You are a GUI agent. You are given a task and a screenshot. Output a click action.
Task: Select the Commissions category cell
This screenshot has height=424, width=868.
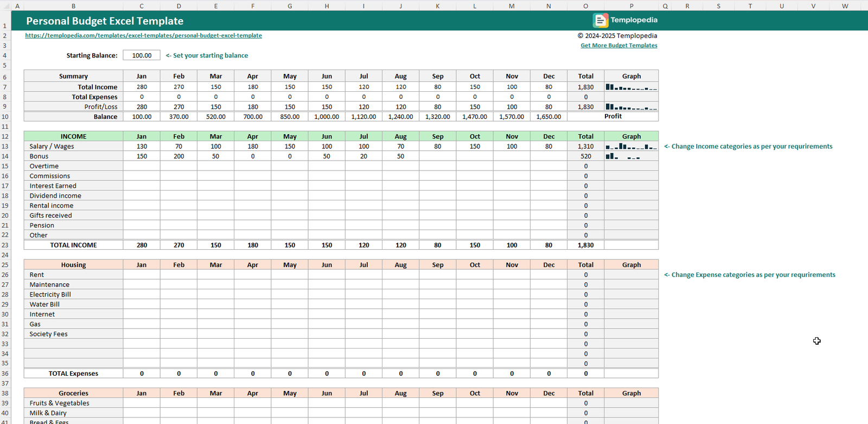(x=73, y=176)
